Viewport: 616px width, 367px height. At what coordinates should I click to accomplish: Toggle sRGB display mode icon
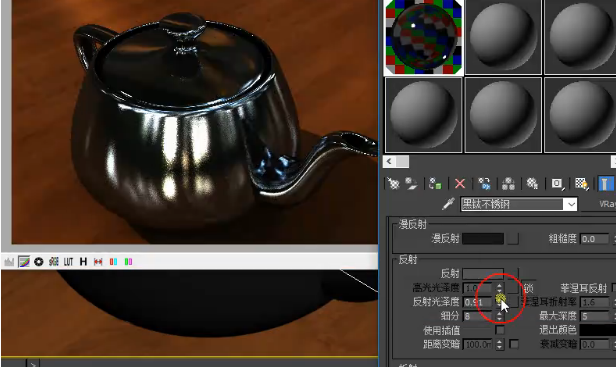[x=53, y=262]
